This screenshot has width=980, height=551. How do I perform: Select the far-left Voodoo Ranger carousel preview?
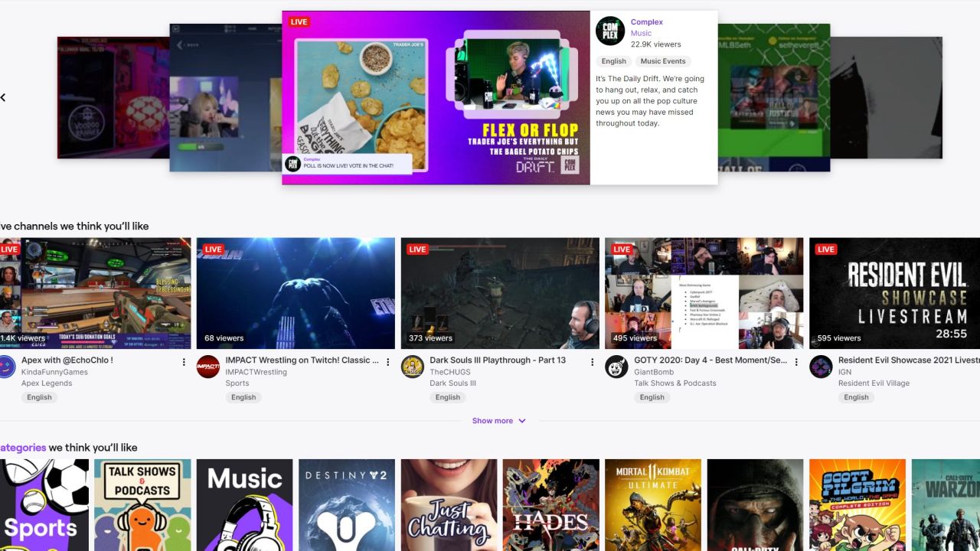tap(113, 97)
